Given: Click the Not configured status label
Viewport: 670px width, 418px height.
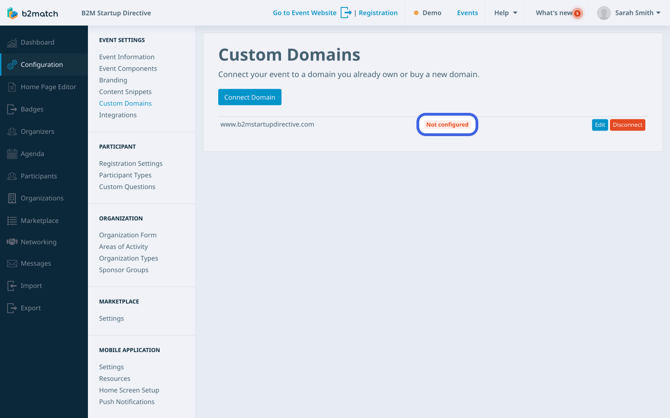Looking at the screenshot, I should [x=447, y=124].
